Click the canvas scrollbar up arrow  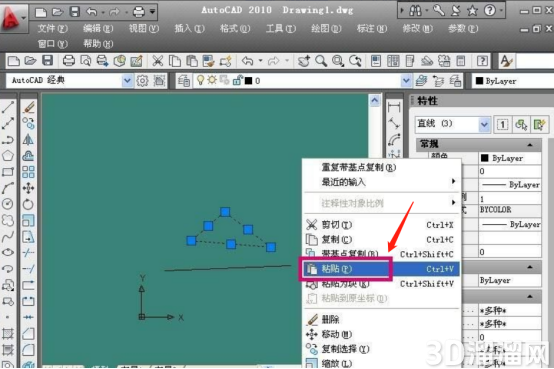(375, 100)
